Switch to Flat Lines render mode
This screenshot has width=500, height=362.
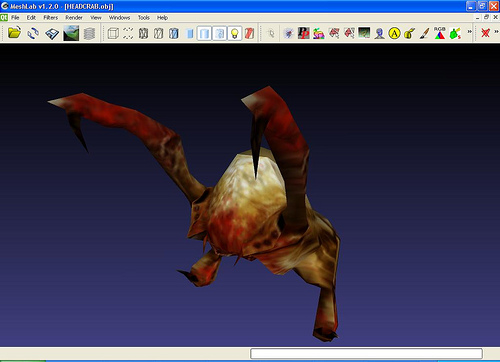[174, 33]
